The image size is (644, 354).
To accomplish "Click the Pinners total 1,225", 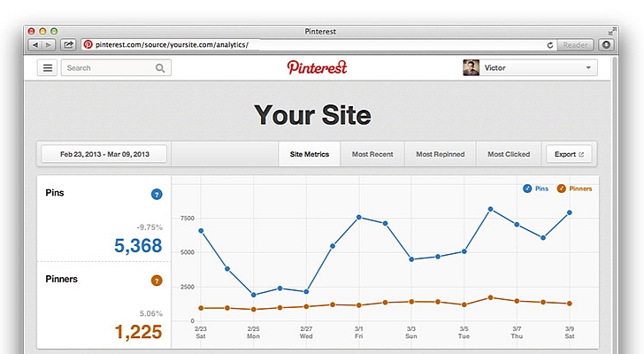I will (138, 332).
